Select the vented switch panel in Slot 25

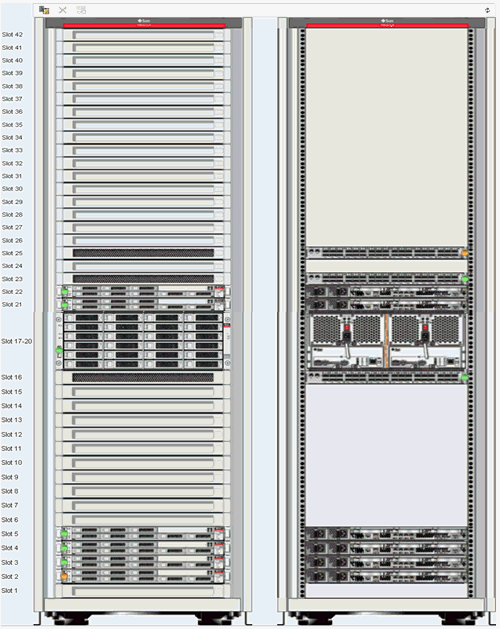click(143, 253)
